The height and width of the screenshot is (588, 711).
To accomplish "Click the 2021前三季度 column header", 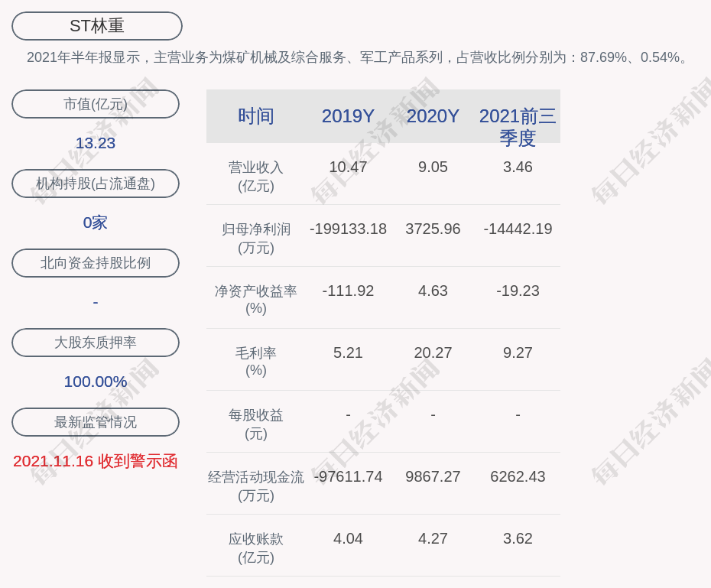I will [518, 127].
